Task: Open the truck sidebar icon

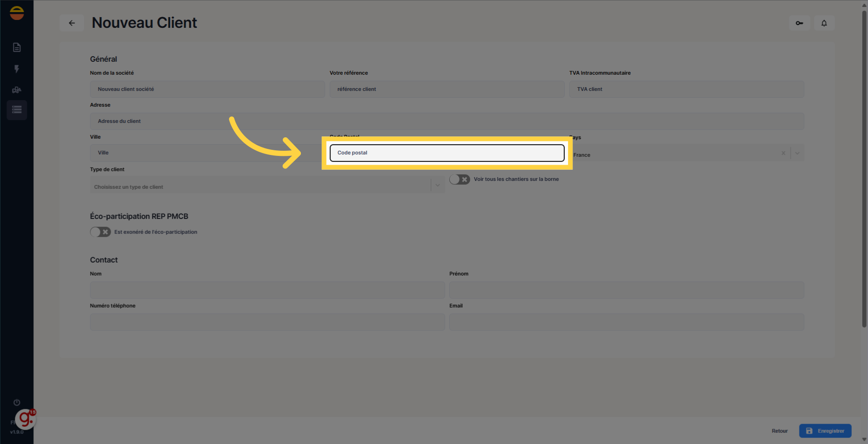Action: pos(17,90)
